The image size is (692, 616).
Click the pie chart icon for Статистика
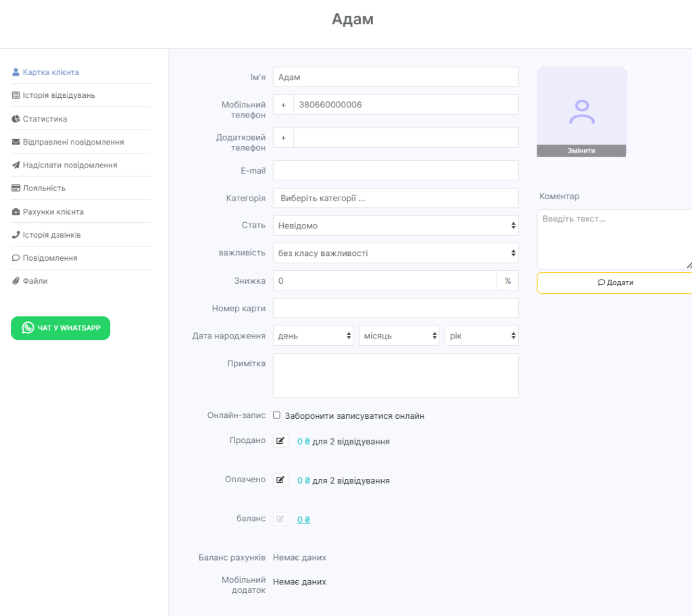coord(16,119)
